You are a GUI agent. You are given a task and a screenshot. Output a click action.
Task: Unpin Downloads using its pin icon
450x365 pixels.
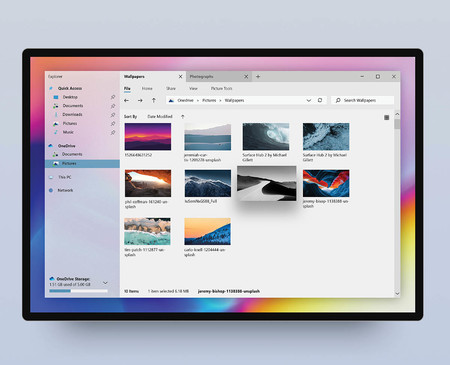click(x=113, y=115)
